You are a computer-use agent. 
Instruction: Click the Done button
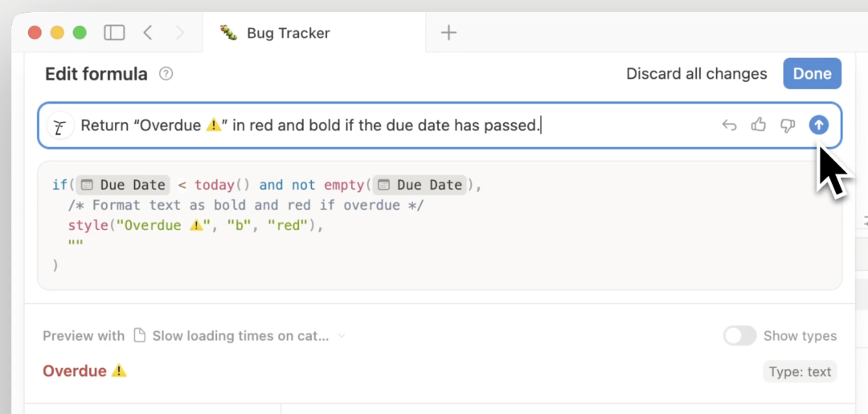(x=812, y=74)
